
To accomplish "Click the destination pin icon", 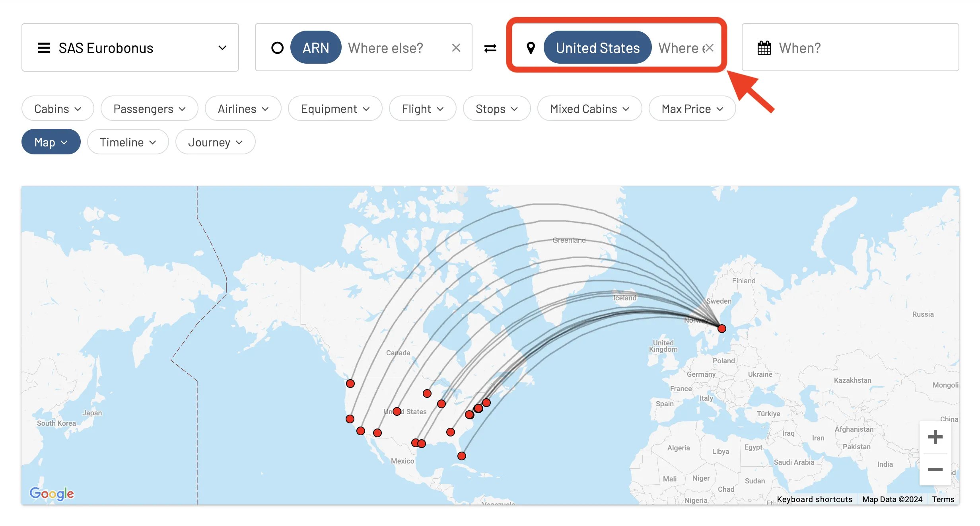I will point(531,48).
